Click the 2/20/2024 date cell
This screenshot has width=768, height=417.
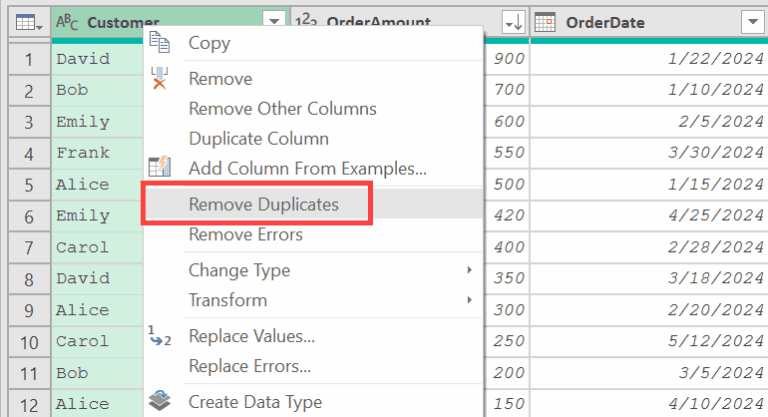tap(649, 310)
